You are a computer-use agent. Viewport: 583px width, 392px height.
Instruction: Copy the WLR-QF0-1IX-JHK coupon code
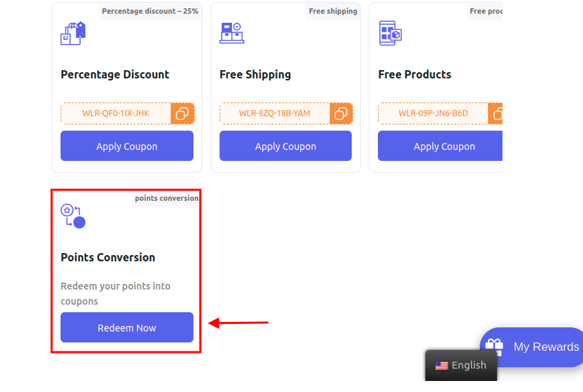point(182,113)
